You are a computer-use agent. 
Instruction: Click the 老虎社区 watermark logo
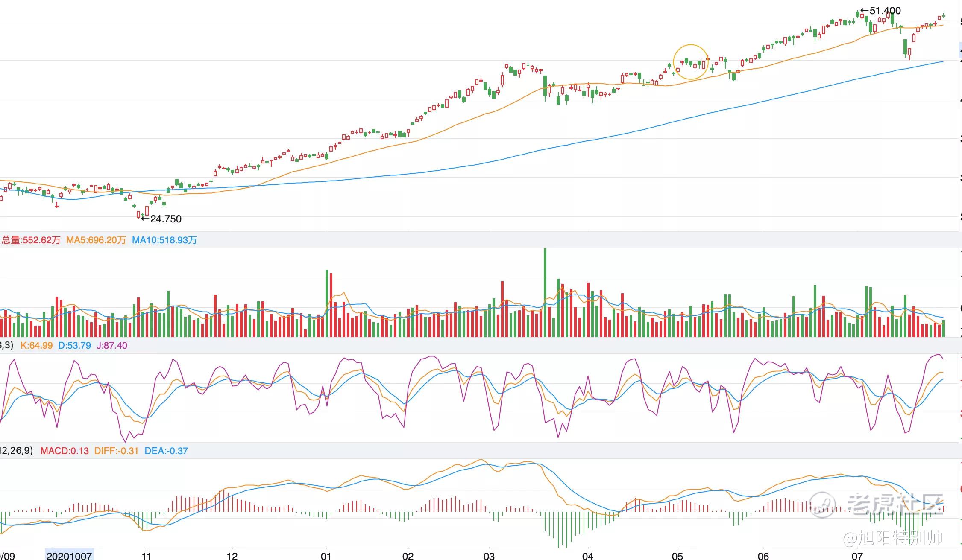[x=876, y=504]
